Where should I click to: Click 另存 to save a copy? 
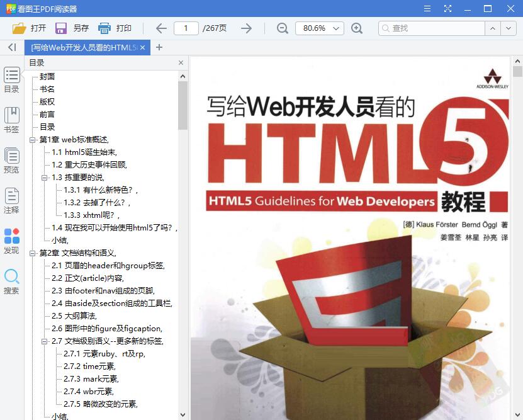click(x=74, y=28)
